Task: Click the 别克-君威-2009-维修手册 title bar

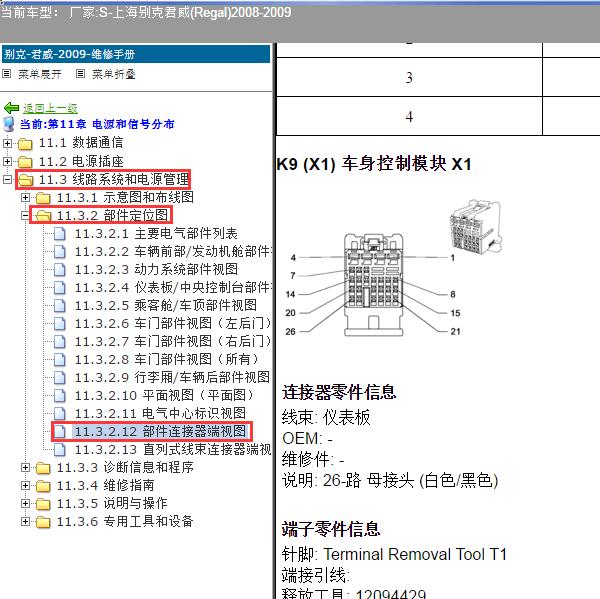Action: (136, 54)
